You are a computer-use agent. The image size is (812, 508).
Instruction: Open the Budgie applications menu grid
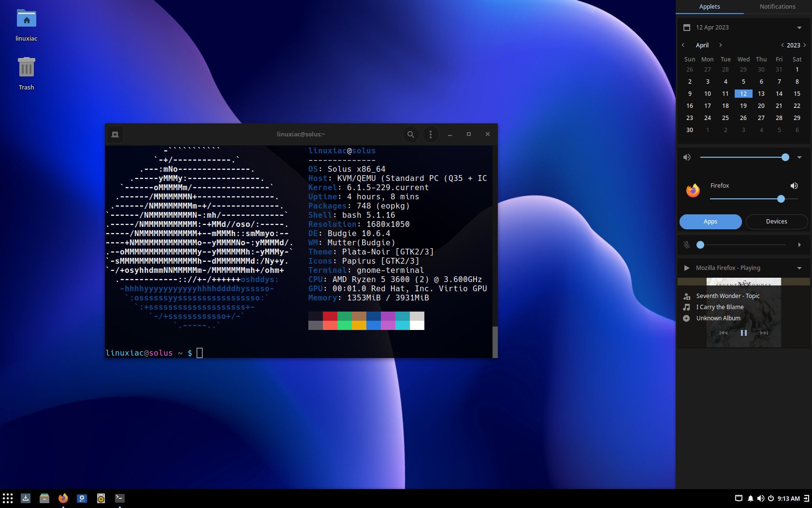tap(7, 498)
